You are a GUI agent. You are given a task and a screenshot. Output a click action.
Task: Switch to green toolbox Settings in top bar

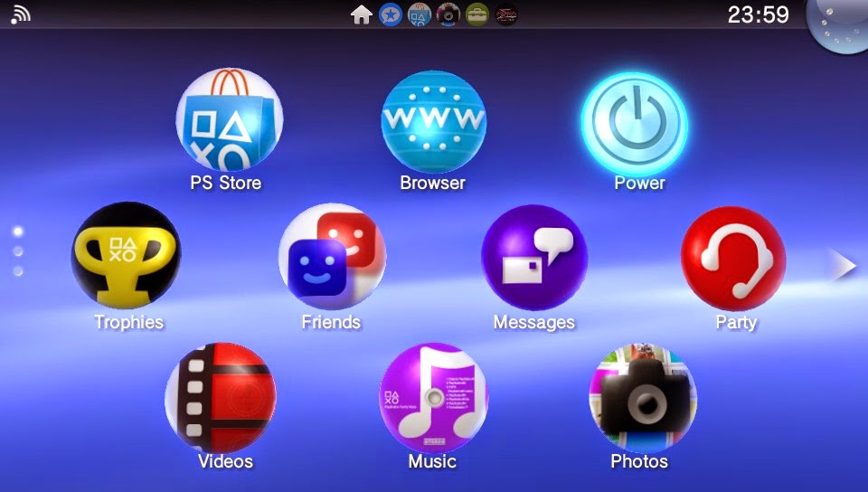point(476,15)
